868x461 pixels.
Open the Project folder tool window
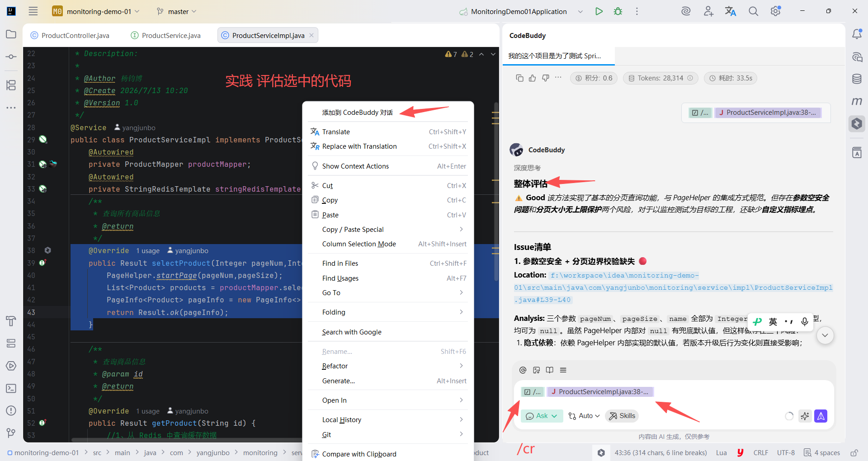pos(11,34)
